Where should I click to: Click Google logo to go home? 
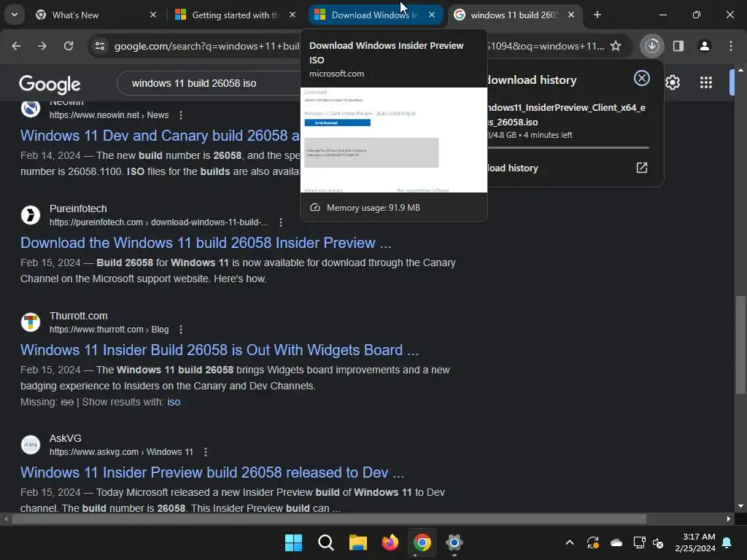pyautogui.click(x=50, y=85)
